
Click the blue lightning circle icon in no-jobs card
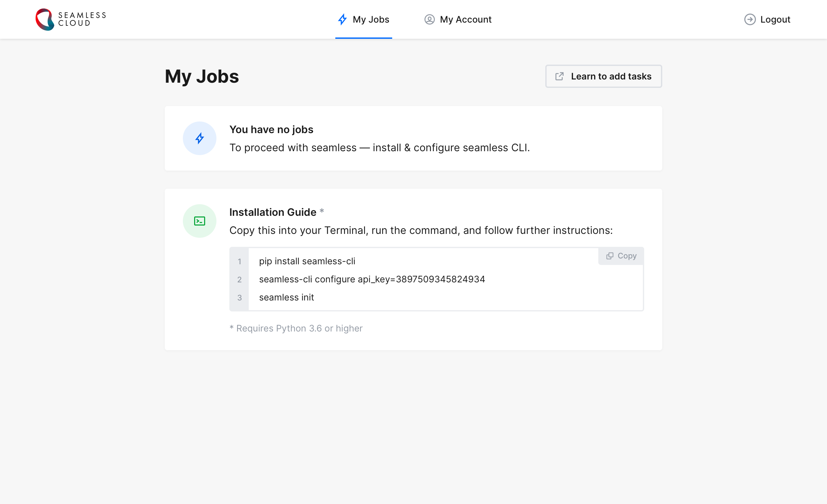(x=199, y=138)
